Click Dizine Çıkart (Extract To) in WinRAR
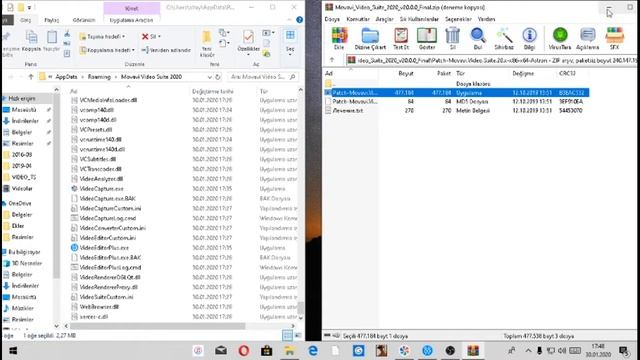Screen dimensions: 640x360 tap(370, 38)
